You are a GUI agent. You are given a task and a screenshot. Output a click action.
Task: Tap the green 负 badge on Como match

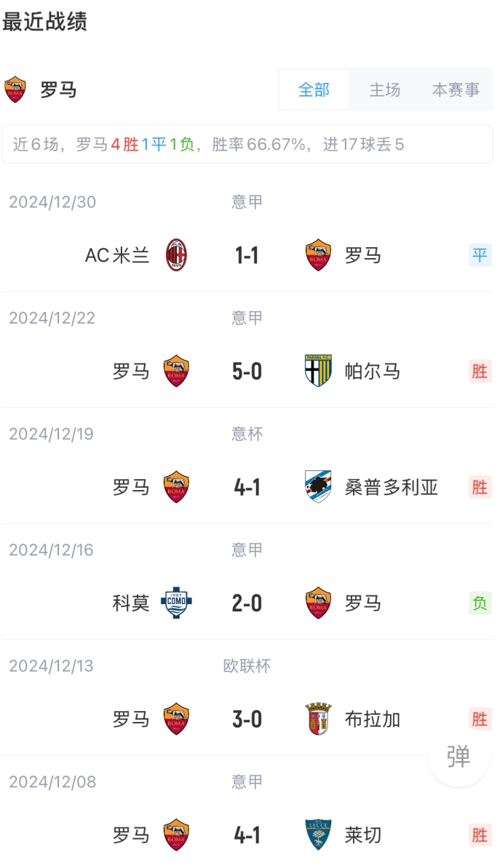click(480, 603)
